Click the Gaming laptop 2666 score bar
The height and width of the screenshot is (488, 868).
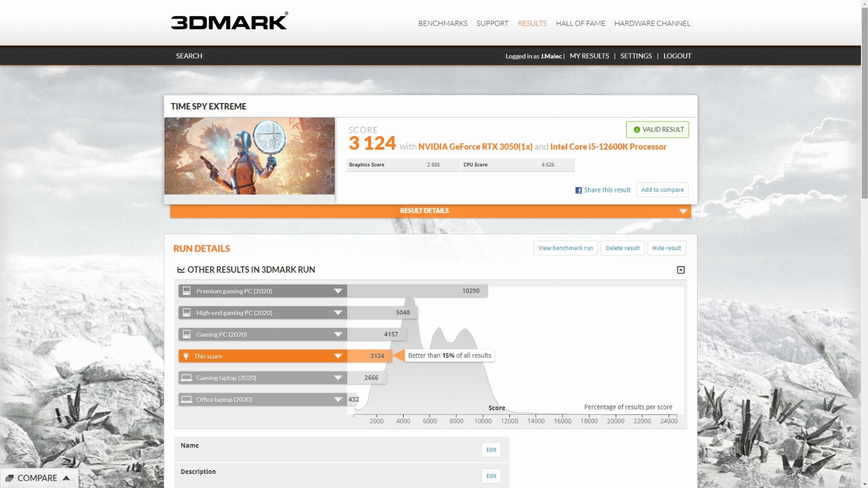tap(367, 378)
